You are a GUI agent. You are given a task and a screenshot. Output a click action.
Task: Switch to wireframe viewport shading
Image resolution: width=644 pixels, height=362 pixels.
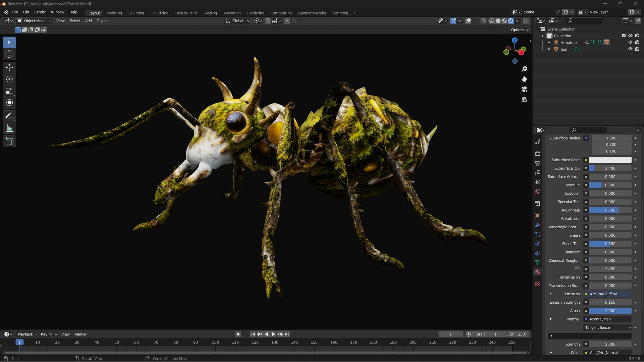(491, 21)
